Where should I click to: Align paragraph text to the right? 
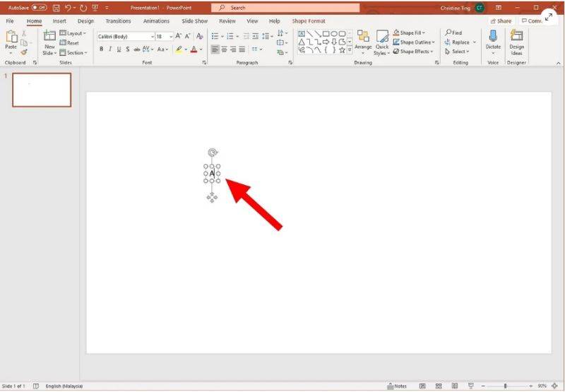click(x=233, y=49)
